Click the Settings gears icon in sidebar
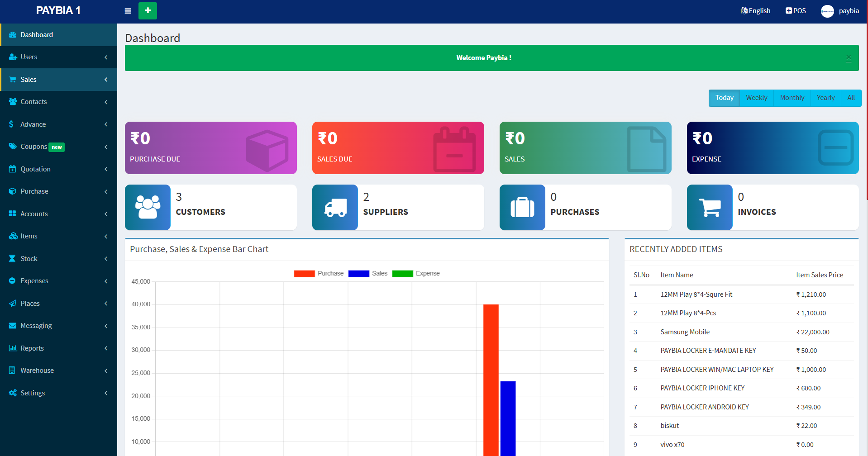868x456 pixels. [13, 393]
